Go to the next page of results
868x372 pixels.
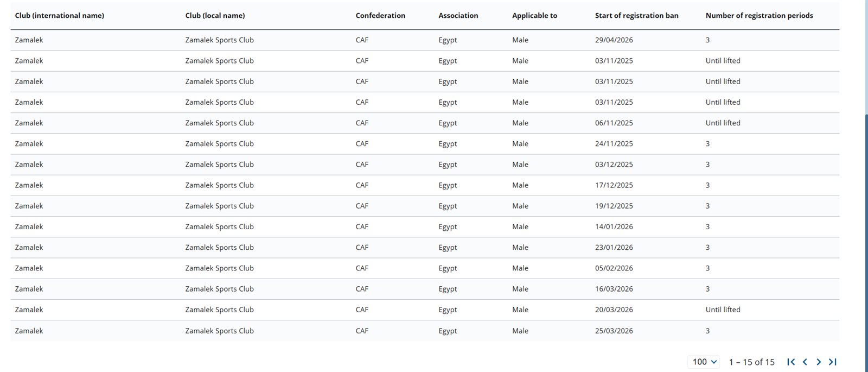click(x=819, y=362)
